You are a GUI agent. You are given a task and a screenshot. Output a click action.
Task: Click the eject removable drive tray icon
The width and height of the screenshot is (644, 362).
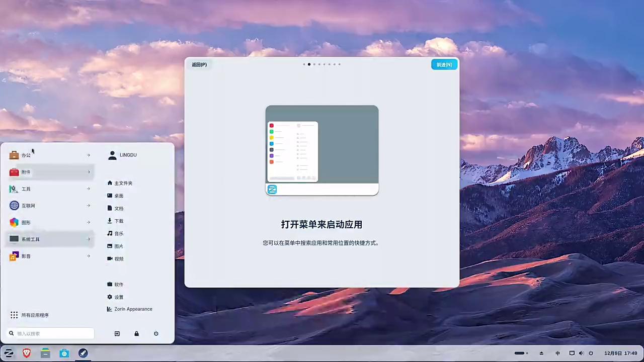(x=541, y=353)
